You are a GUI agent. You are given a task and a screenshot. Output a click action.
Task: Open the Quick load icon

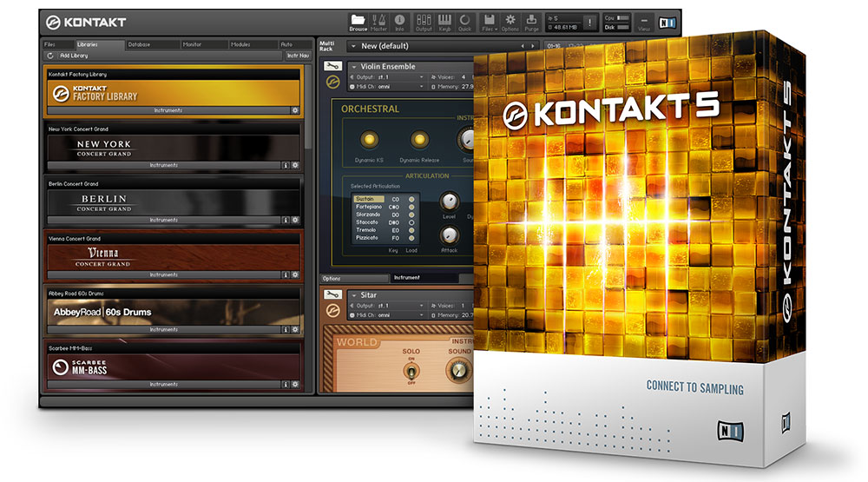[465, 23]
